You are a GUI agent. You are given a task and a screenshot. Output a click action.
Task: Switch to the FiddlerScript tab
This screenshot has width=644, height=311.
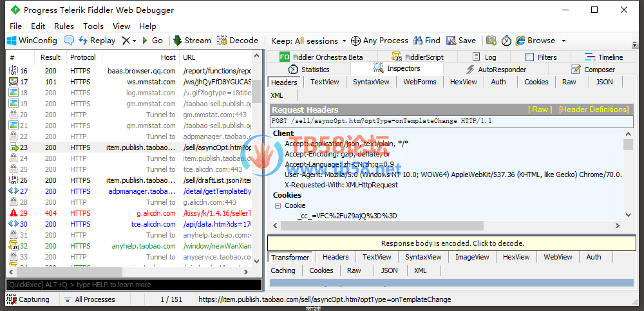click(418, 57)
